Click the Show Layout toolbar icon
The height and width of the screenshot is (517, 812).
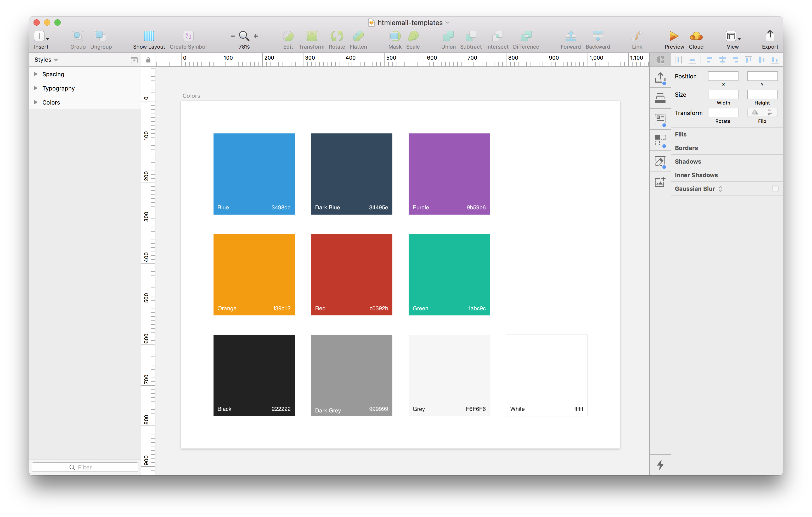point(149,36)
